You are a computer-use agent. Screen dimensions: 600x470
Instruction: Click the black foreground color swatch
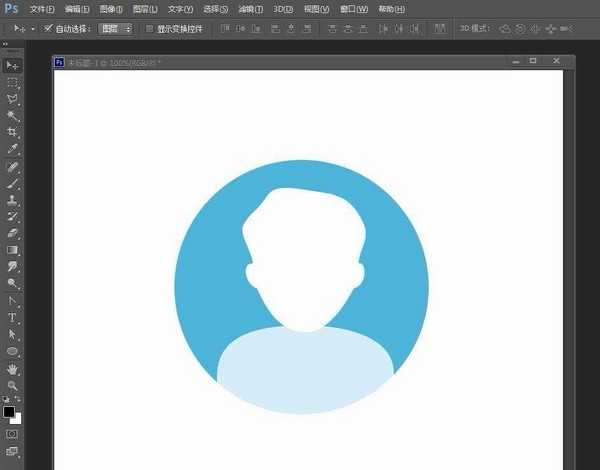pos(9,412)
